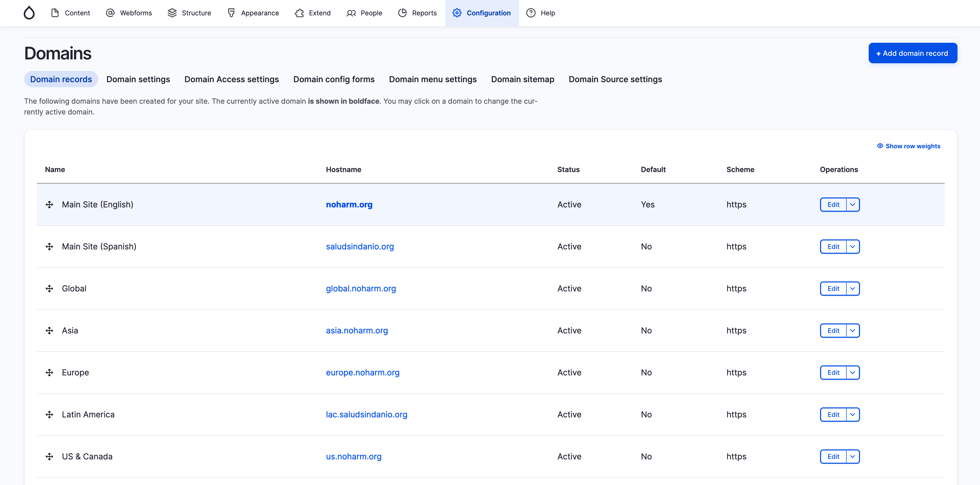Expand operations dropdown for noharm.org
Image resolution: width=980 pixels, height=485 pixels.
(853, 204)
